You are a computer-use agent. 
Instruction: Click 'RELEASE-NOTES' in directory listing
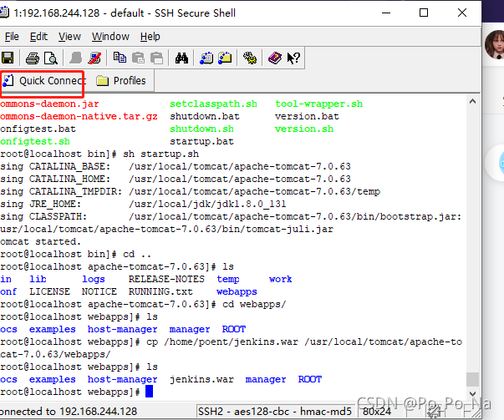166,280
